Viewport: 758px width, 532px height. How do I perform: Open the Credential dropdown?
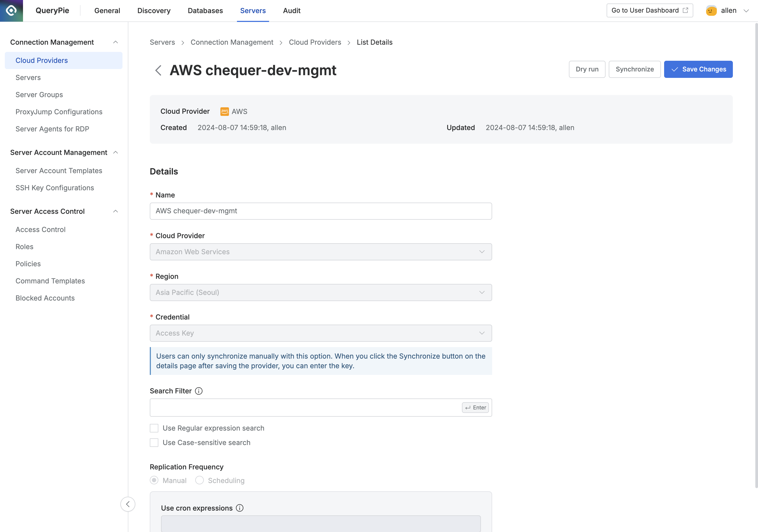tap(321, 333)
